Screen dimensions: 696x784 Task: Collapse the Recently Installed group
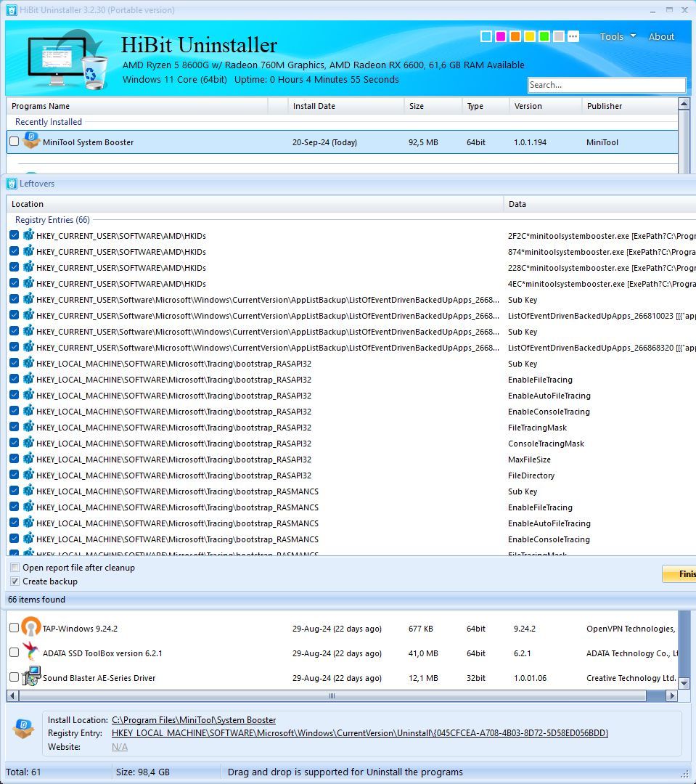coord(49,122)
